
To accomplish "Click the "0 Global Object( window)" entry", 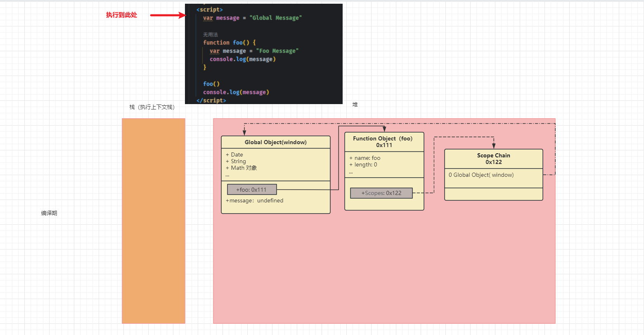I will pyautogui.click(x=481, y=175).
